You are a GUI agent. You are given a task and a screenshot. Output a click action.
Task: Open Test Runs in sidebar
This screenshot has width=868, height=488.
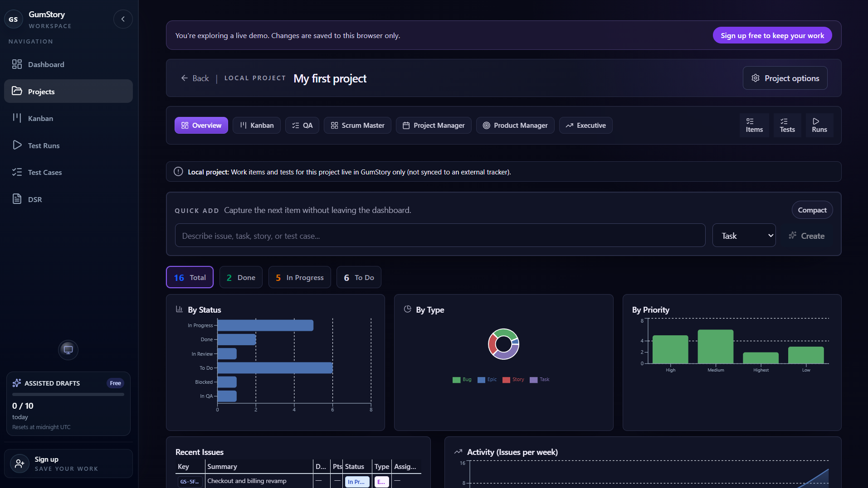point(68,145)
